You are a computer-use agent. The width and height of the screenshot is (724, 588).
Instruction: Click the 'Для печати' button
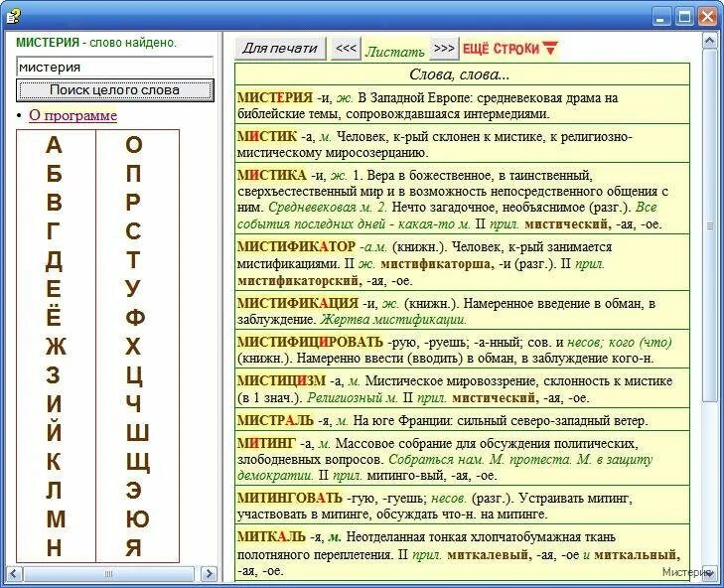point(280,48)
